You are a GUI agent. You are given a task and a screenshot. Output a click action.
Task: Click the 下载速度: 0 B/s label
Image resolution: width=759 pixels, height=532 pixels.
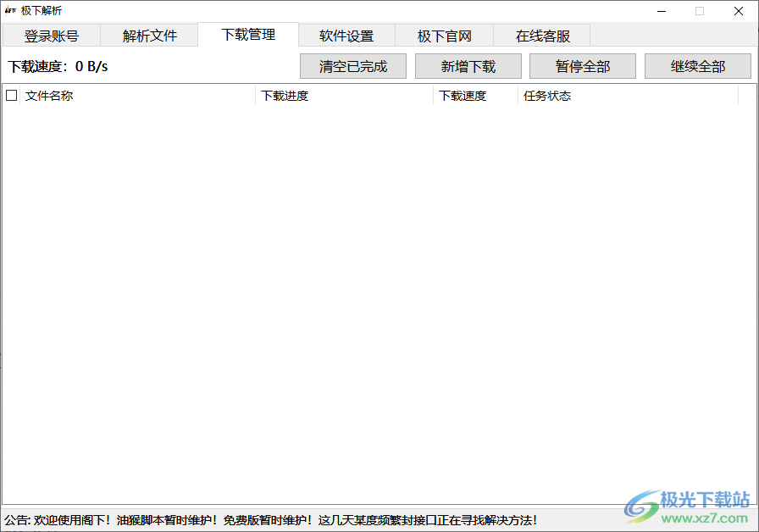[58, 66]
